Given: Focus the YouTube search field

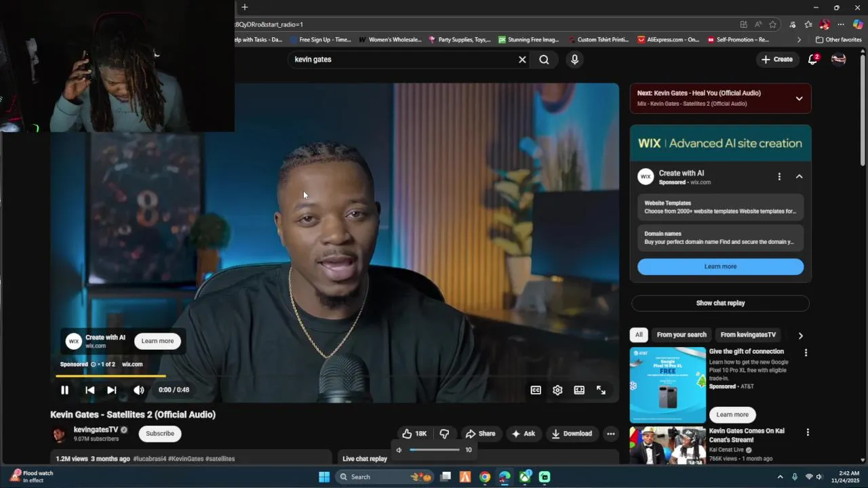Looking at the screenshot, I should (403, 60).
